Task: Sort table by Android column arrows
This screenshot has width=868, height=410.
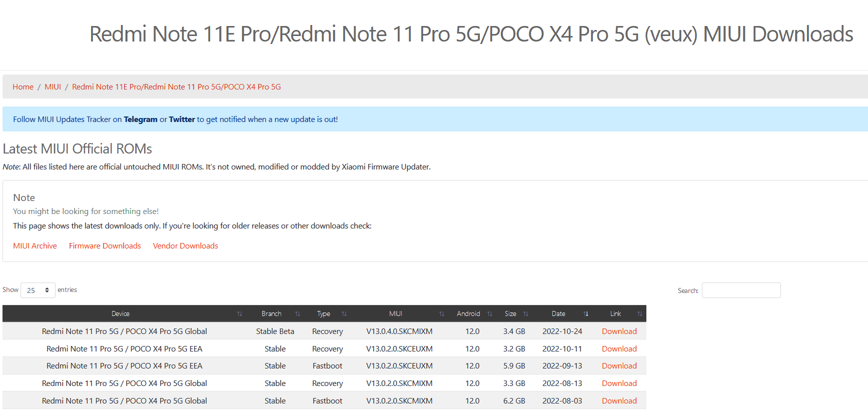Action: 490,314
